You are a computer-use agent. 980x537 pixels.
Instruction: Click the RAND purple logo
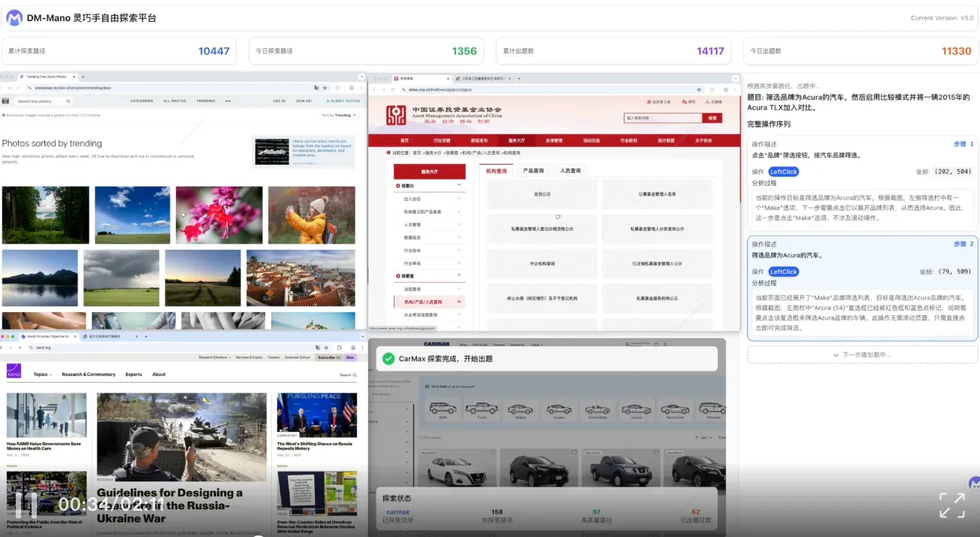(14, 372)
